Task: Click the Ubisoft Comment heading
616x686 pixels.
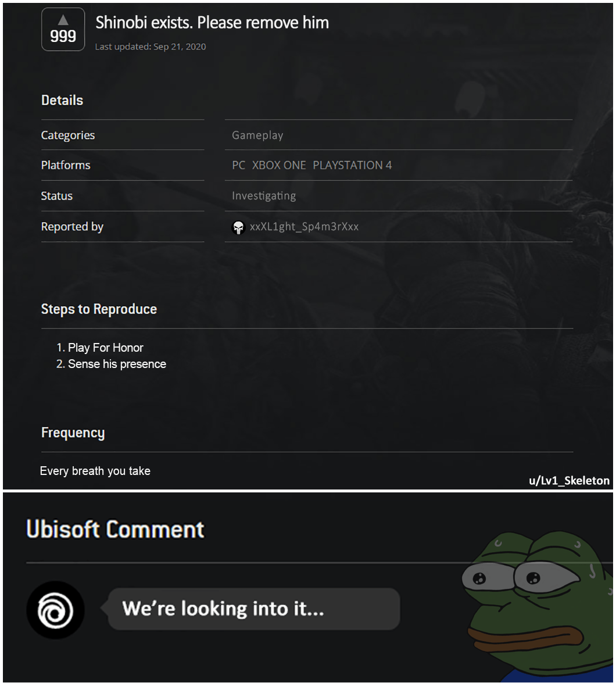Action: [x=115, y=529]
